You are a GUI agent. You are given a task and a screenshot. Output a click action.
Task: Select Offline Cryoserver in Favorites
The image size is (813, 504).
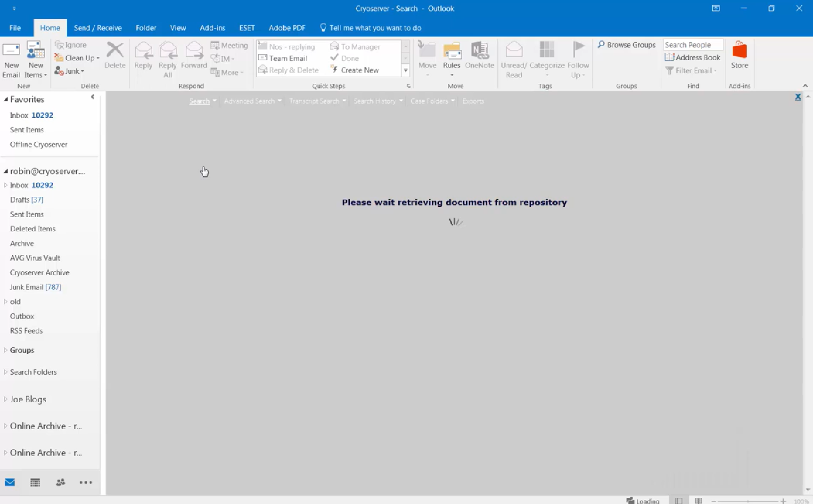[x=39, y=145]
